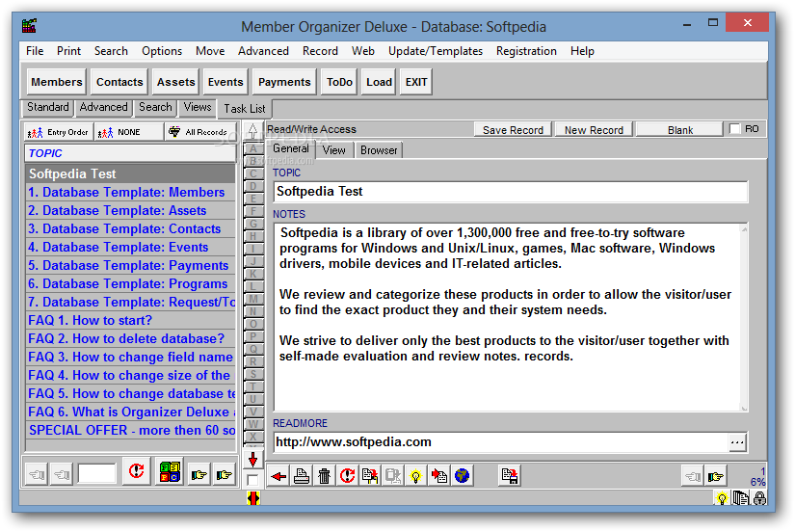795x532 pixels.
Task: Click the red refresh icon below the topic list
Action: click(137, 472)
